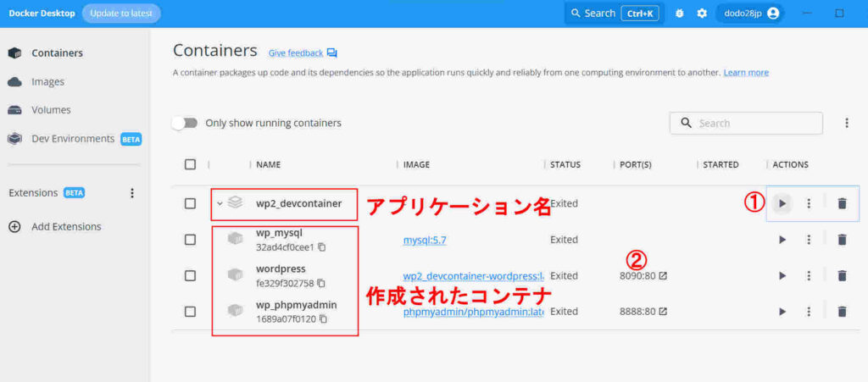Copy the wp_mysql container ID
Viewport: 868px width, 382px height.
322,247
